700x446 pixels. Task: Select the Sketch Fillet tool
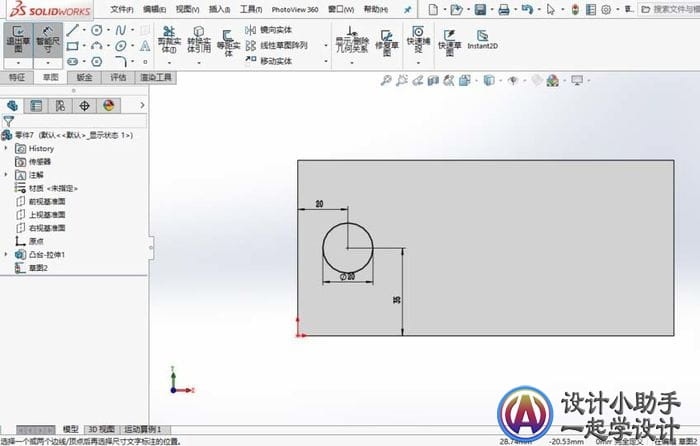(x=121, y=62)
